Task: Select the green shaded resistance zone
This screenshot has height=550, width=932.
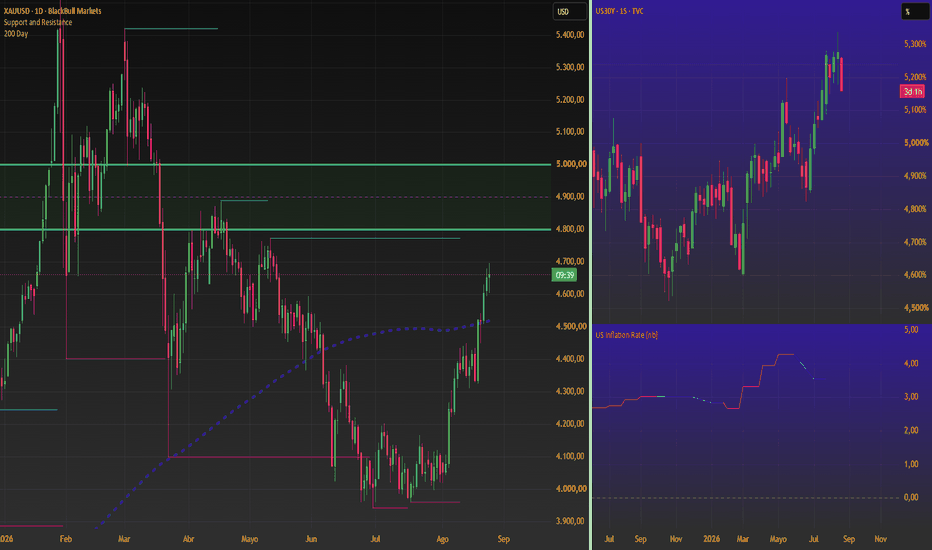Action: [275, 197]
